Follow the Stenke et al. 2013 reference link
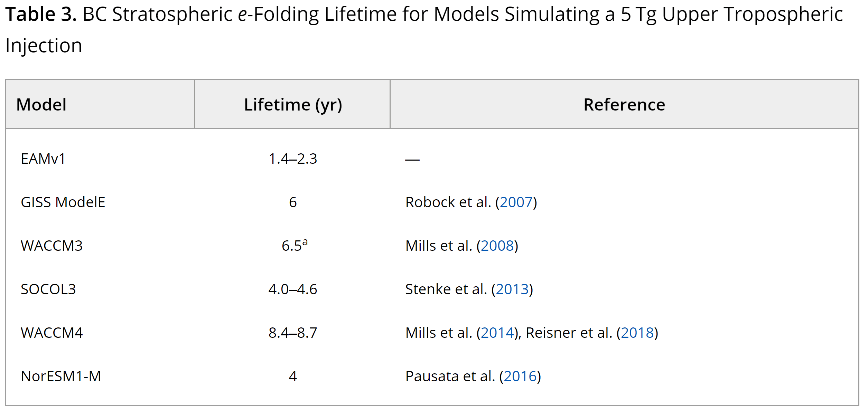The width and height of the screenshot is (868, 411). (512, 289)
